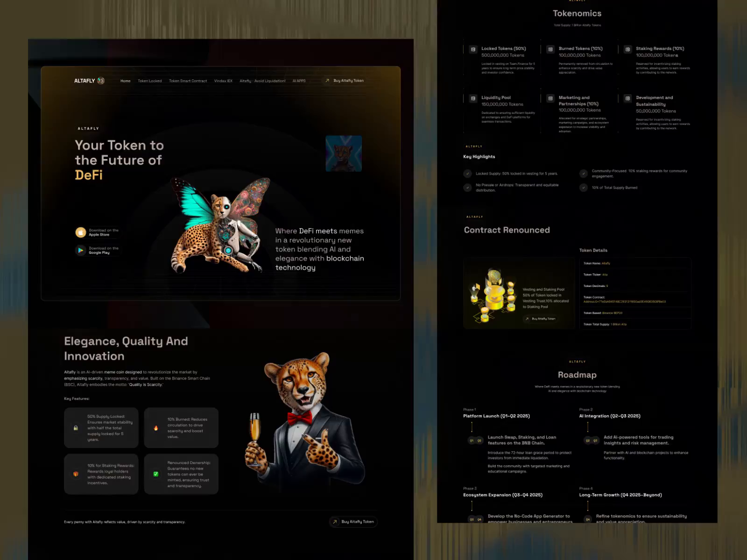Click the golden coins illustration in the staking card
This screenshot has width=747, height=560.
pos(493,295)
